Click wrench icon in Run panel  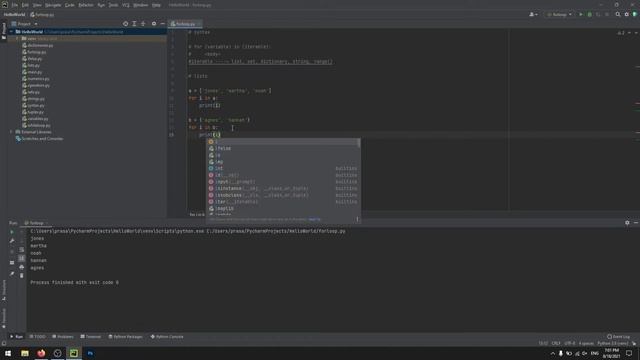tap(12, 241)
